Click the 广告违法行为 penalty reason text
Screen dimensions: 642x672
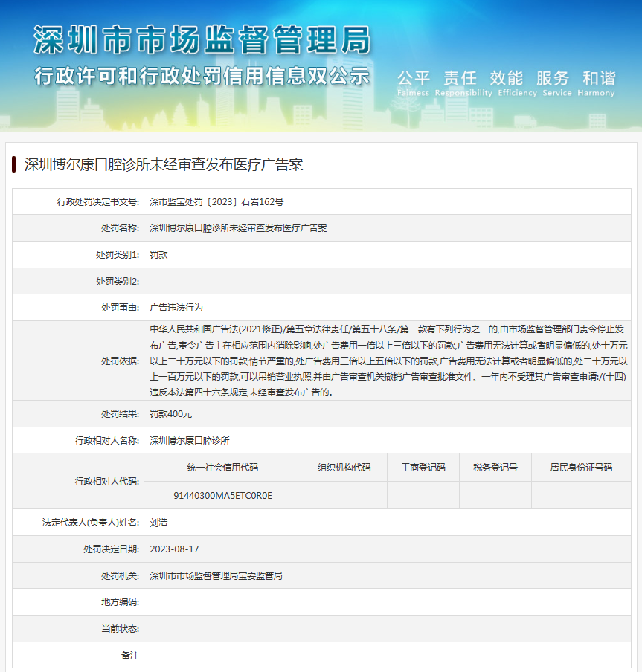click(176, 307)
